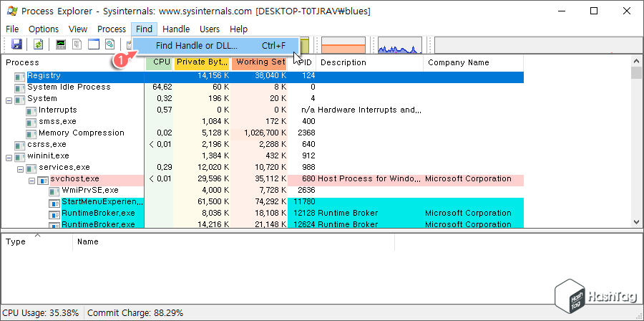Viewport: 644px width, 321px height.
Task: Click the Registry process icon
Action: click(20, 77)
